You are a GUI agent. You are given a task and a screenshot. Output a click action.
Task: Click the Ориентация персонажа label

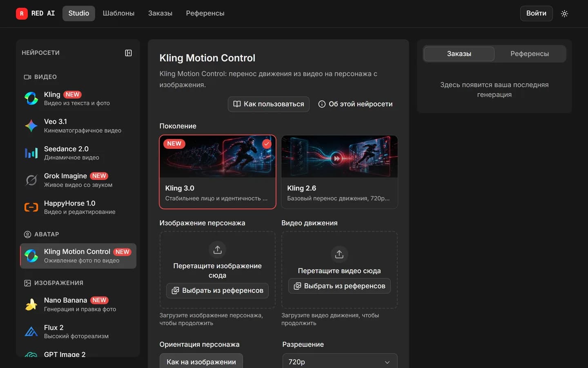(199, 344)
